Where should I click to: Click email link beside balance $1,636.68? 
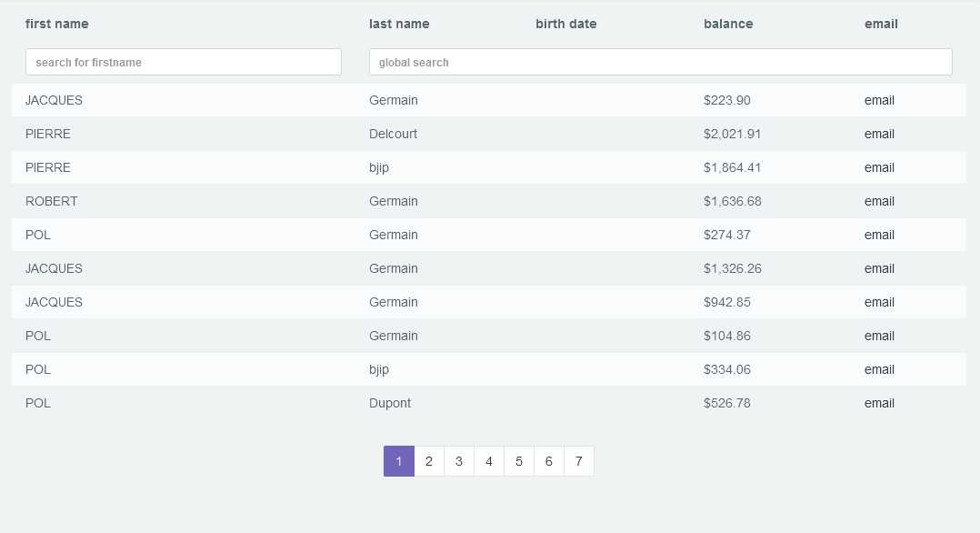coord(879,201)
